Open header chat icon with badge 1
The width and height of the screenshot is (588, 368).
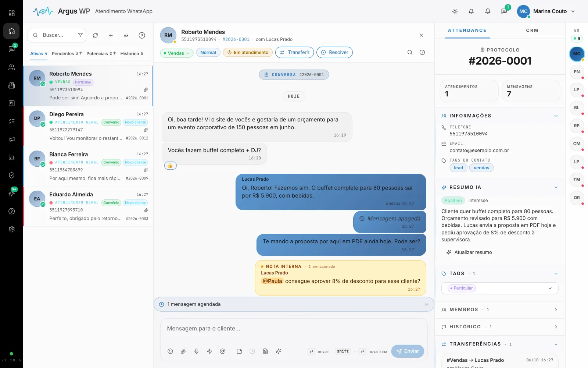[x=504, y=11]
